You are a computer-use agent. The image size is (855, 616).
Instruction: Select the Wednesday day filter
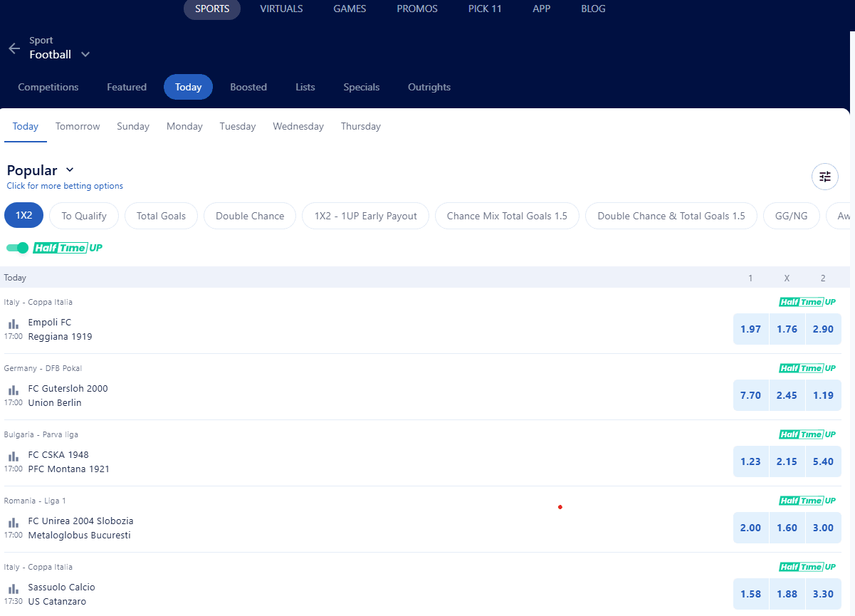(298, 126)
